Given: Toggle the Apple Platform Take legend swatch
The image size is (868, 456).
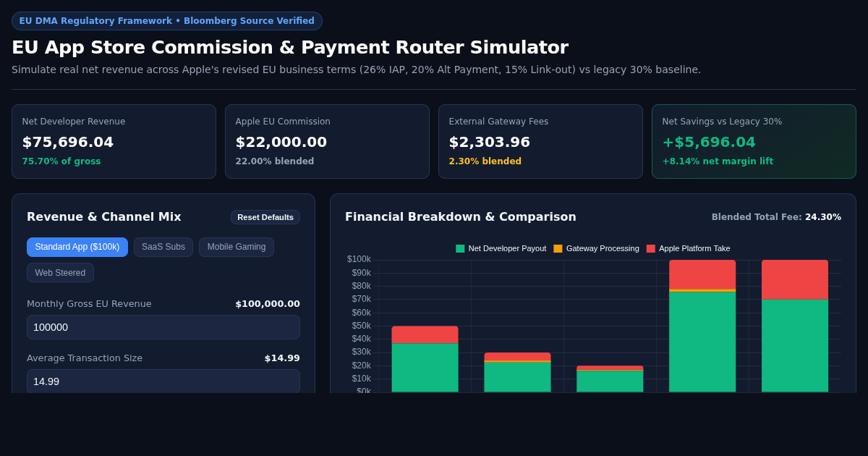Looking at the screenshot, I should (651, 248).
